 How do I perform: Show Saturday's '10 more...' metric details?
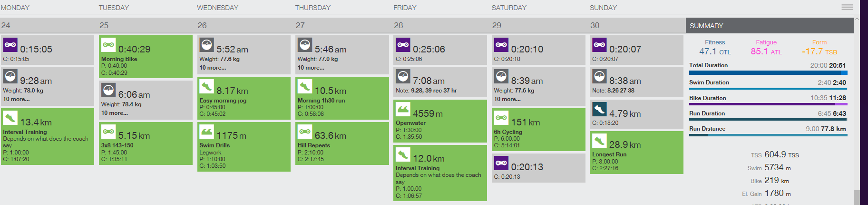click(507, 99)
